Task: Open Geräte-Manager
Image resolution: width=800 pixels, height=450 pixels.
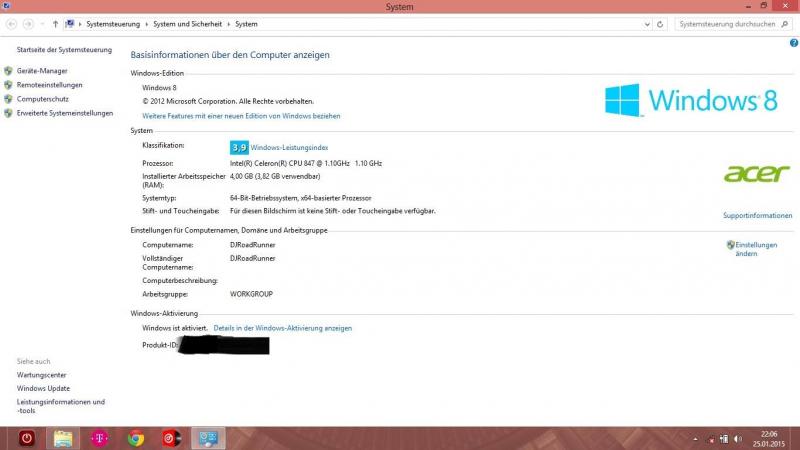Action: pos(42,71)
